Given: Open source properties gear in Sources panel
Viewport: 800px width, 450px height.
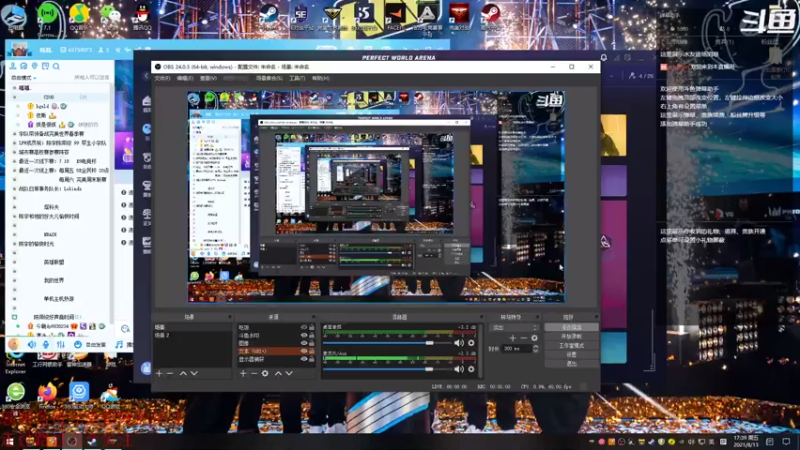Looking at the screenshot, I should [265, 373].
